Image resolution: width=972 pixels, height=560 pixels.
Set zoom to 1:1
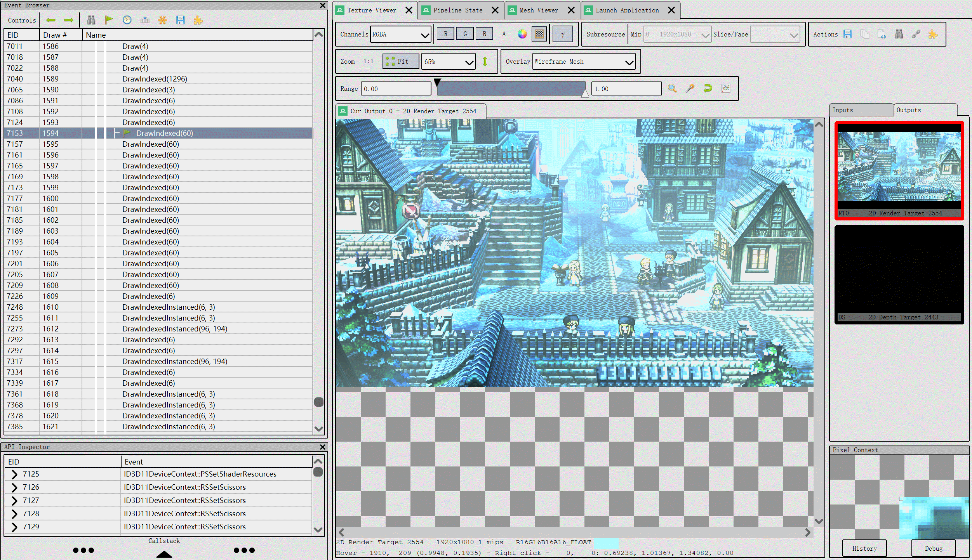(369, 61)
